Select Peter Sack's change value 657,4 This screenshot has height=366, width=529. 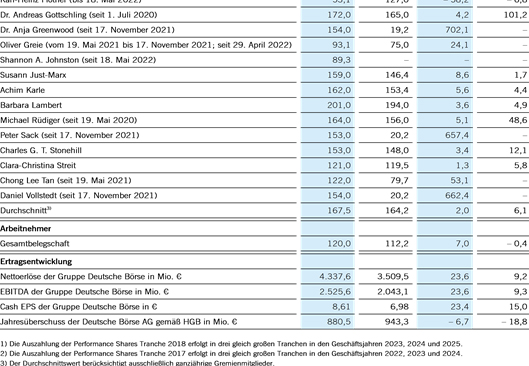pyautogui.click(x=457, y=135)
